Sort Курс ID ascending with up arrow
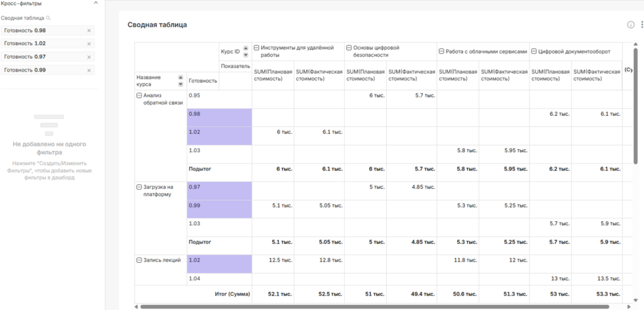This screenshot has width=644, height=310. tap(246, 48)
